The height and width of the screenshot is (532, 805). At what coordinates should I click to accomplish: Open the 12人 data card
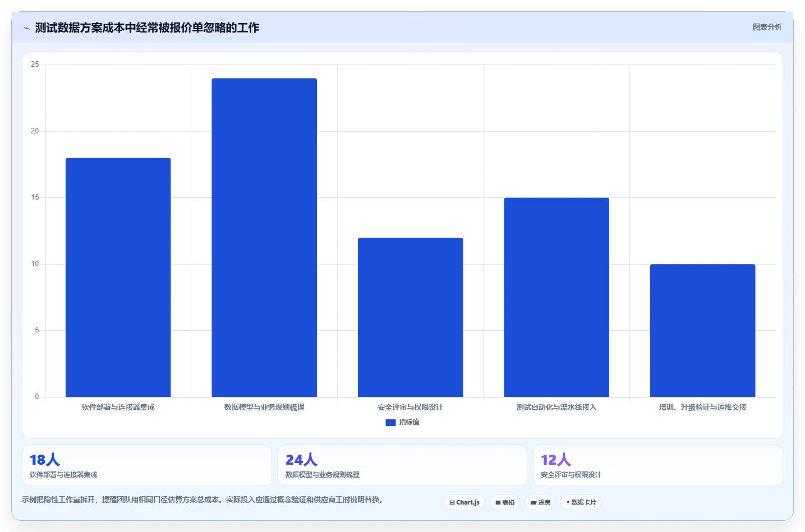(x=658, y=465)
